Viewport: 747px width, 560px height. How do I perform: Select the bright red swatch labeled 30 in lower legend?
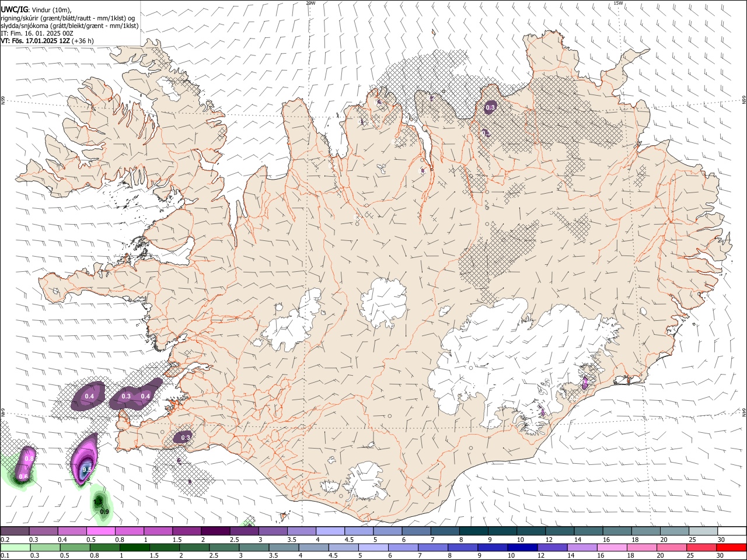click(x=731, y=547)
